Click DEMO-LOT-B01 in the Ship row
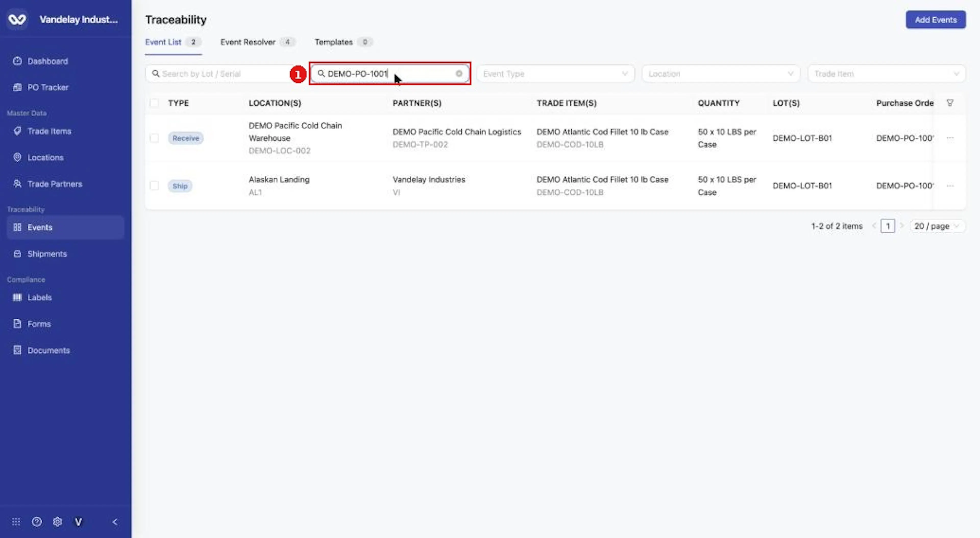This screenshot has width=980, height=538. (802, 186)
